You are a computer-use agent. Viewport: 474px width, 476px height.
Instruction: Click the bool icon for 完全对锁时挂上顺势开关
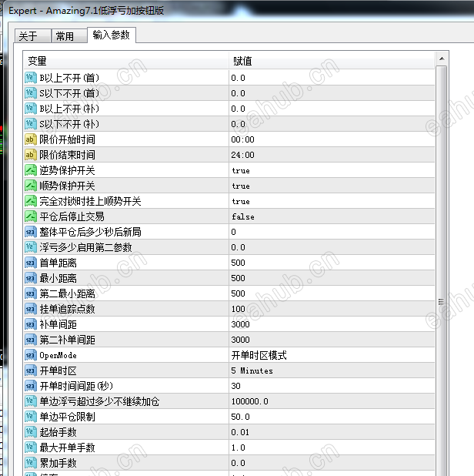point(30,201)
